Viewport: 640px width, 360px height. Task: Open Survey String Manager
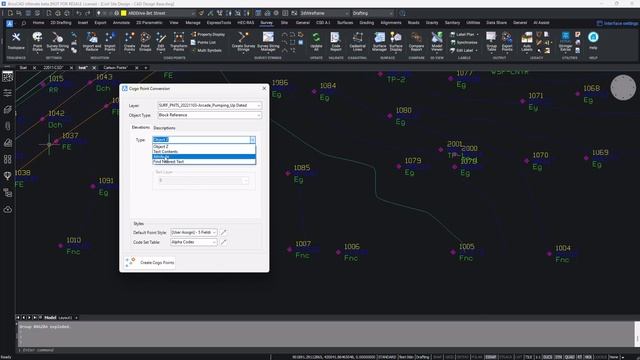coord(268,42)
